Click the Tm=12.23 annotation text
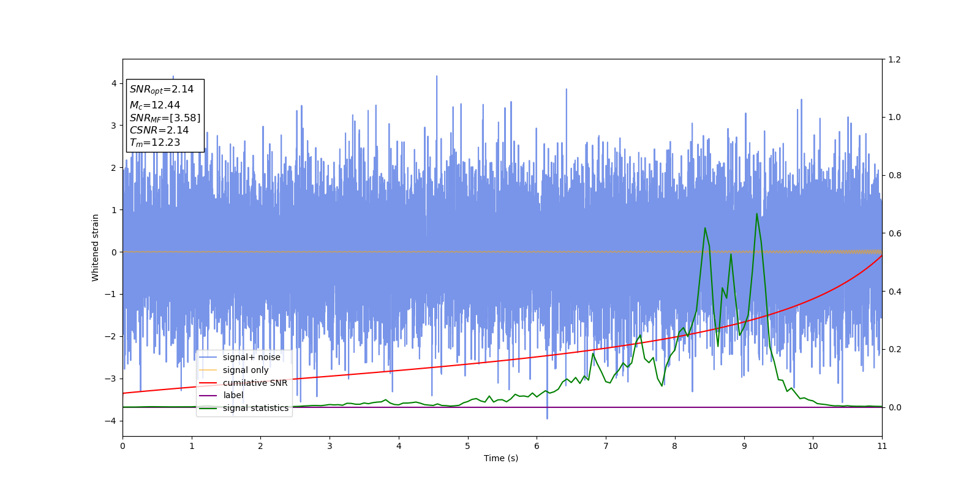 [x=155, y=143]
